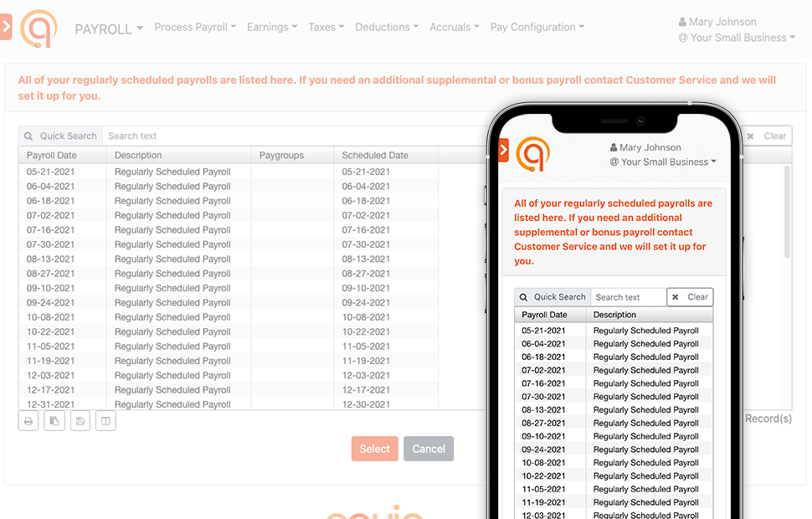Select the 12-17-2021 payroll date row on desktop
Image resolution: width=812 pixels, height=519 pixels.
254,389
